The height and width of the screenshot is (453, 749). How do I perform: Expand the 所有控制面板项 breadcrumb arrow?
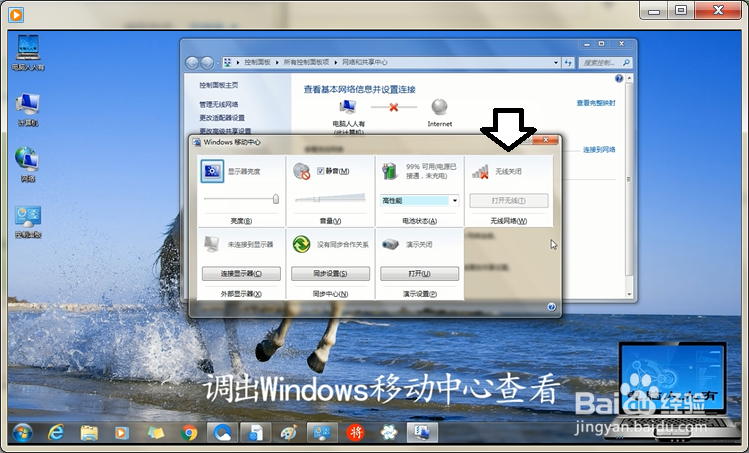point(335,63)
